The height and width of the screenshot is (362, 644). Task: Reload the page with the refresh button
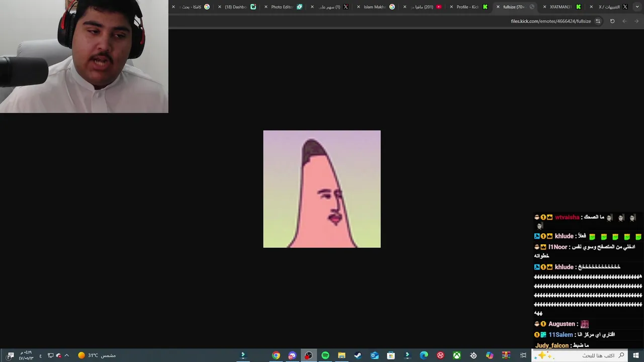[x=612, y=21]
